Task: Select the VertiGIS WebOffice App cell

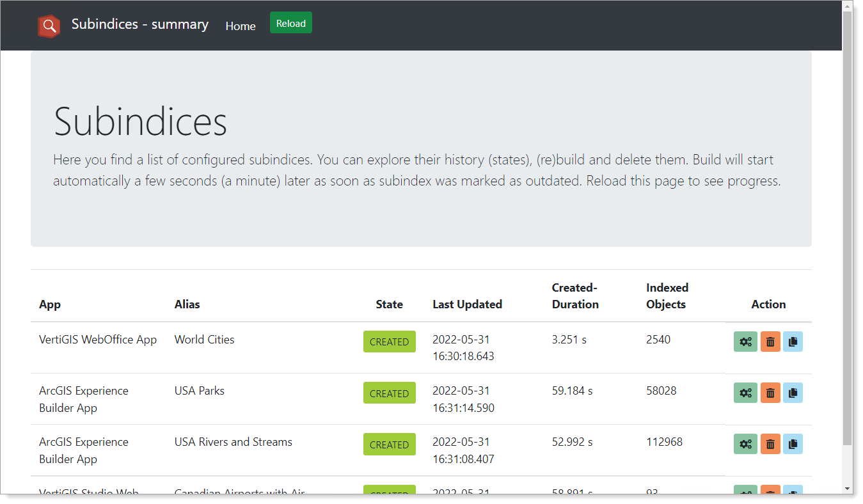Action: click(x=98, y=340)
